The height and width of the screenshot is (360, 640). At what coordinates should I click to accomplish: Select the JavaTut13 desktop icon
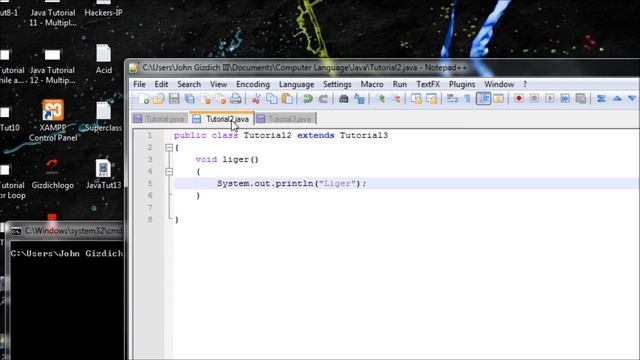(x=103, y=174)
